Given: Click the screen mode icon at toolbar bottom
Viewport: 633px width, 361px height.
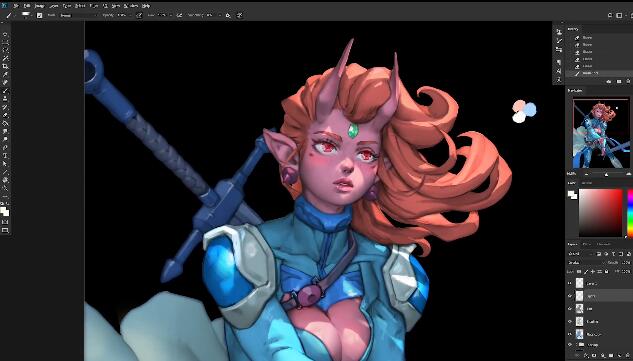Looking at the screenshot, I should [x=5, y=230].
